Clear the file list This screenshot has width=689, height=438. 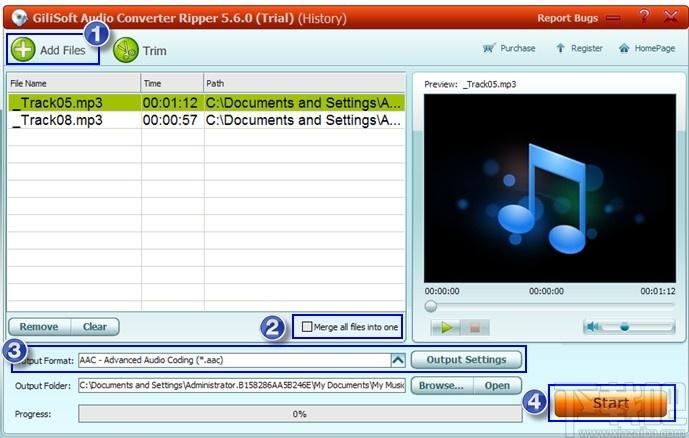[95, 327]
